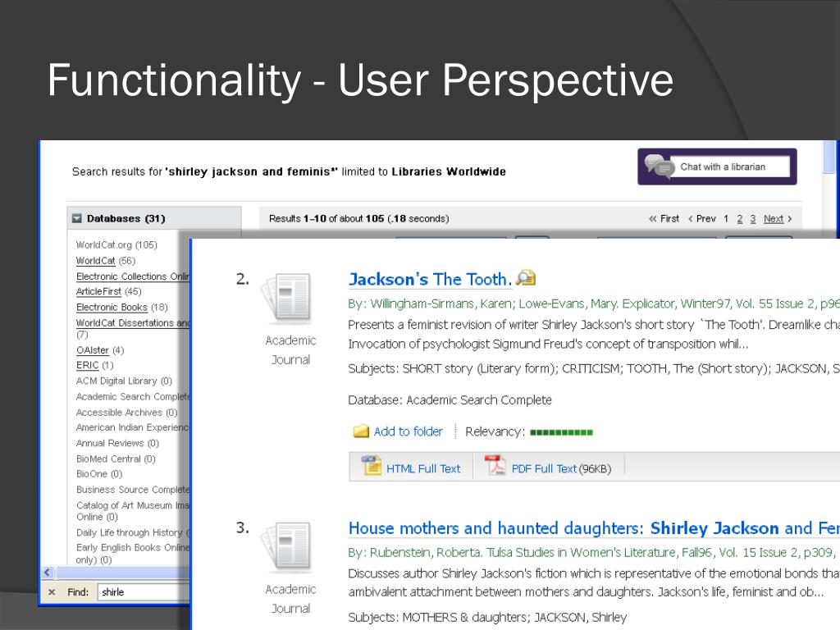Select the BioOne (0) entry
Viewport: 840px width, 630px height.
(99, 474)
